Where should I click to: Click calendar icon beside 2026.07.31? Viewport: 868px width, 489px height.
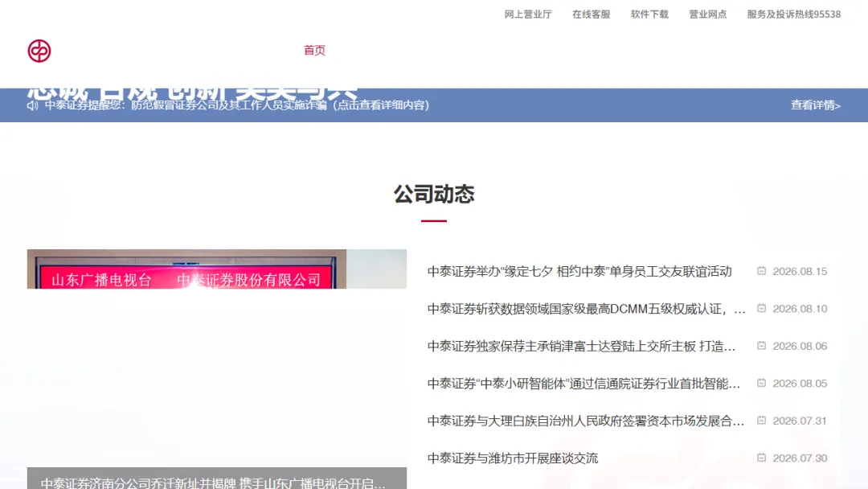762,421
